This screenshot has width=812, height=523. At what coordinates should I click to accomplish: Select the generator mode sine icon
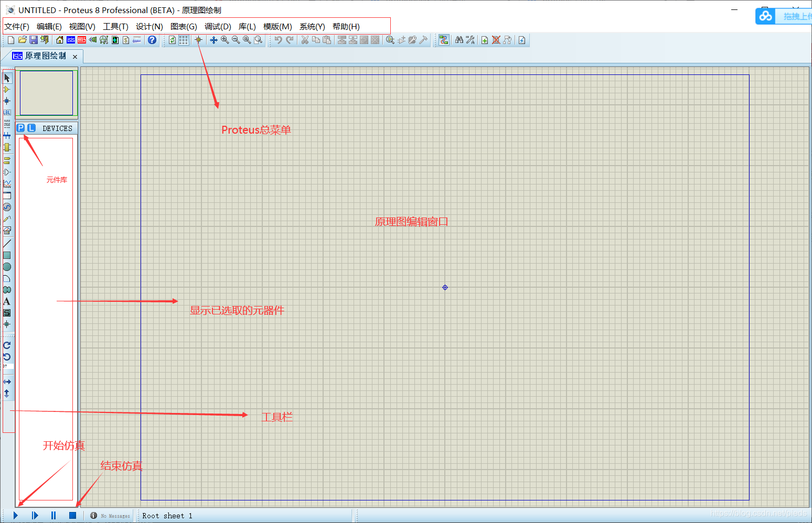[x=7, y=207]
